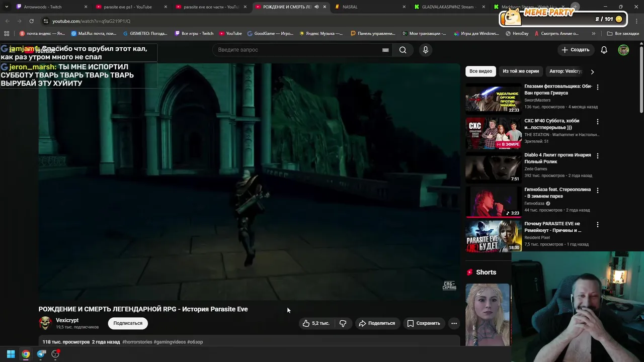This screenshot has height=362, width=644.
Task: Run search with magnifier icon
Action: (x=403, y=50)
